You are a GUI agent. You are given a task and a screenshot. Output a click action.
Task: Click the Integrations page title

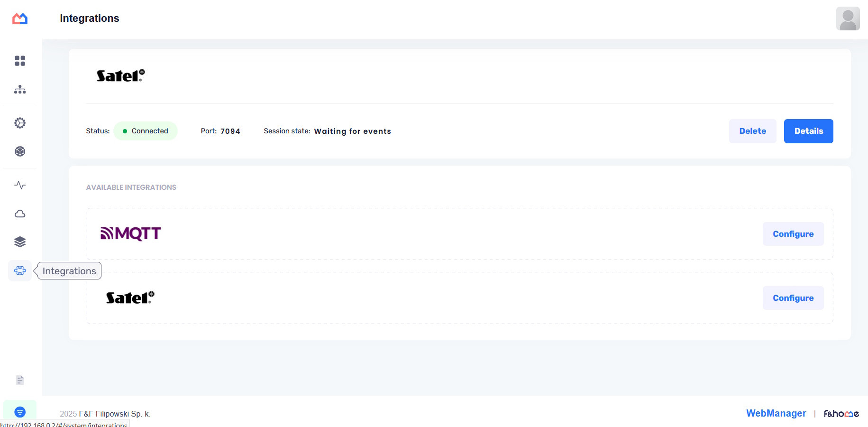[90, 18]
